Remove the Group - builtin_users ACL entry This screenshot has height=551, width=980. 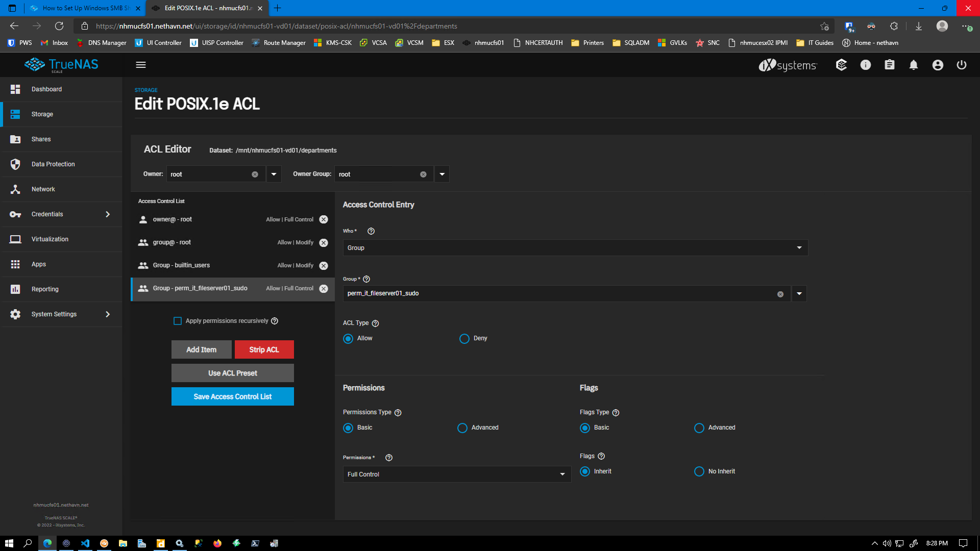pos(324,266)
